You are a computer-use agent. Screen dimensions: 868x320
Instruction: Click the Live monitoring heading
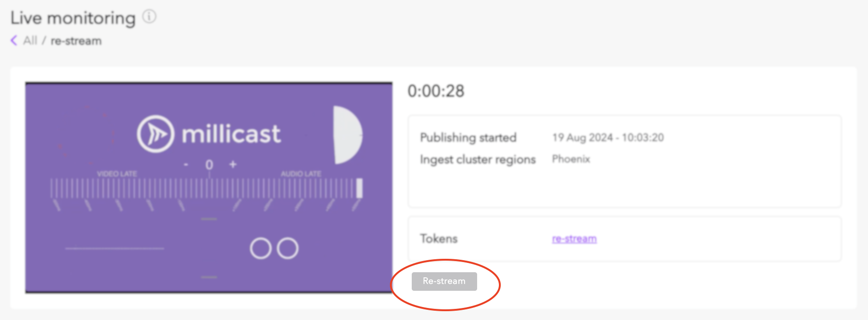point(73,18)
